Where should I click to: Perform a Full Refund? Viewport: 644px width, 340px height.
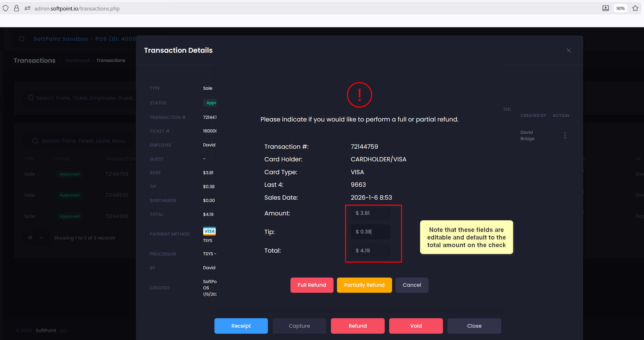tap(312, 285)
